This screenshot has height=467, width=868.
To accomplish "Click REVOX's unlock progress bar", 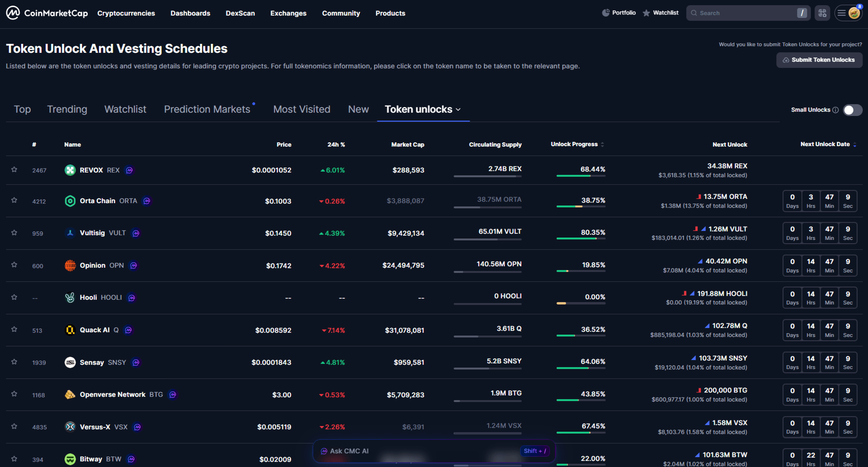I will (x=581, y=176).
